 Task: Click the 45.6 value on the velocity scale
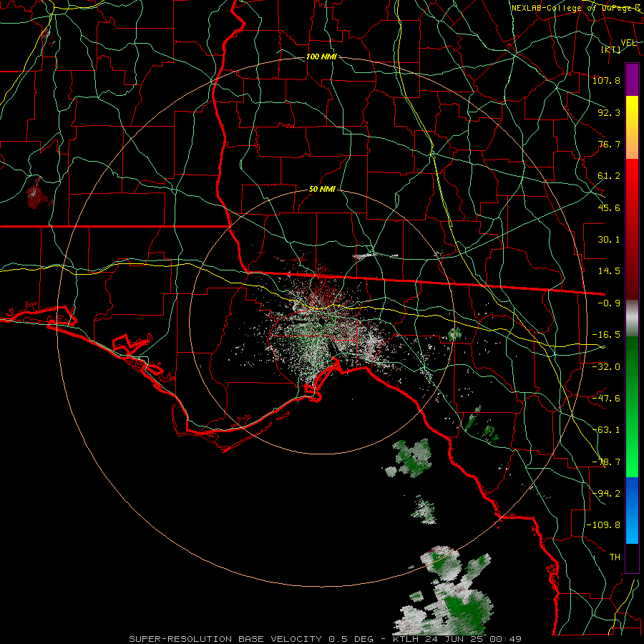coord(609,208)
